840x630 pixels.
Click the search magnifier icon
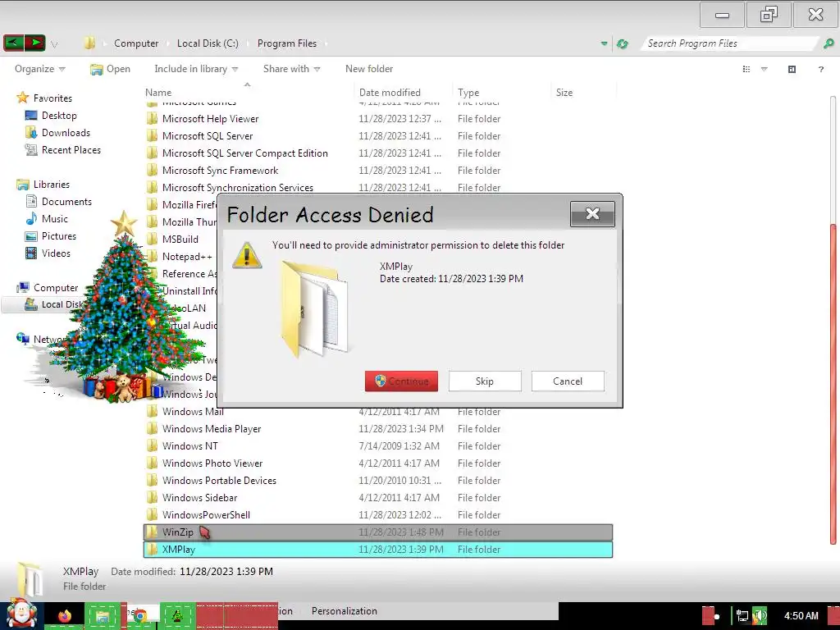829,43
